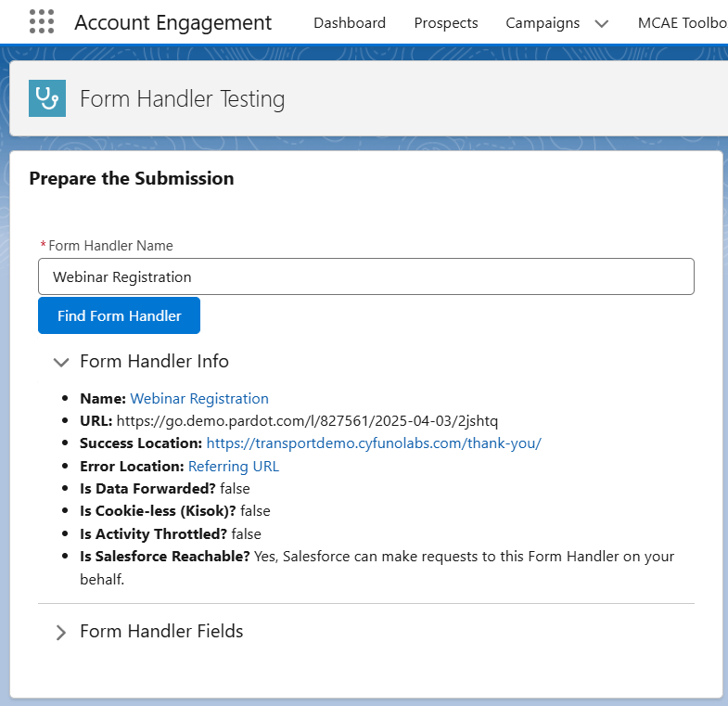
Task: Open the Webinar Registration name link
Action: pyautogui.click(x=199, y=399)
